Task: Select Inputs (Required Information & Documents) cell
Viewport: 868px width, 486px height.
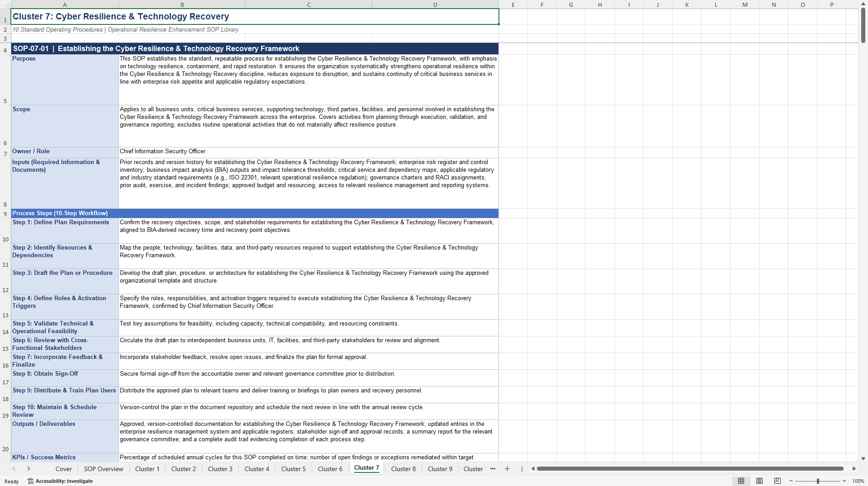Action: 65,184
